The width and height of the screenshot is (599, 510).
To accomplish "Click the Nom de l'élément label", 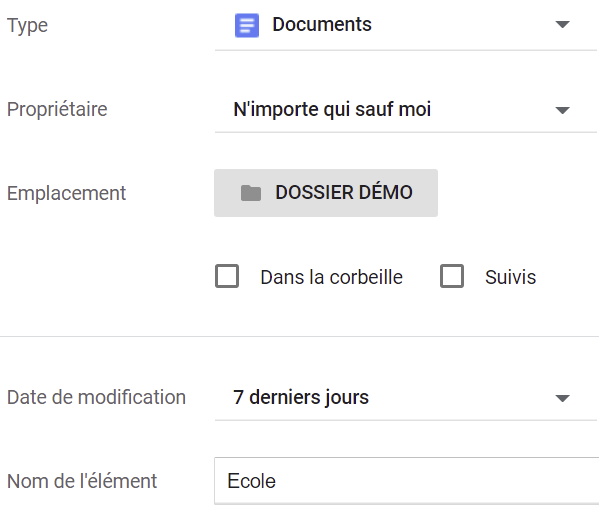I will click(x=82, y=481).
